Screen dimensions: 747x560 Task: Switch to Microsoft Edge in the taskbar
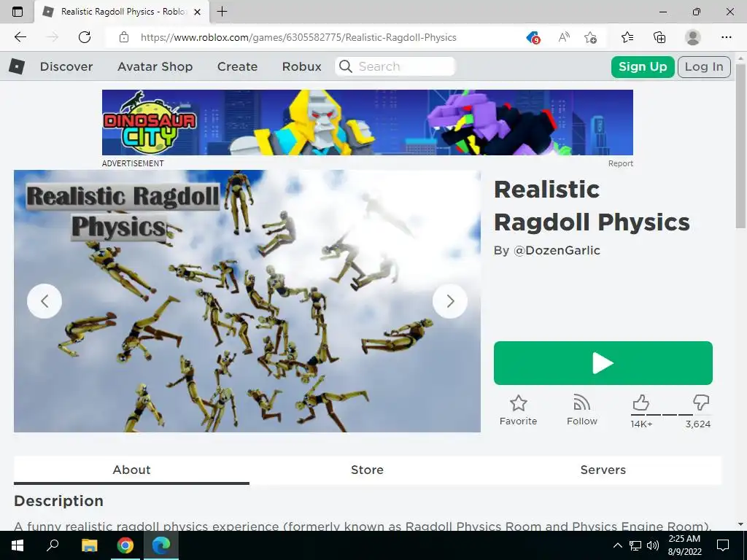pyautogui.click(x=161, y=545)
